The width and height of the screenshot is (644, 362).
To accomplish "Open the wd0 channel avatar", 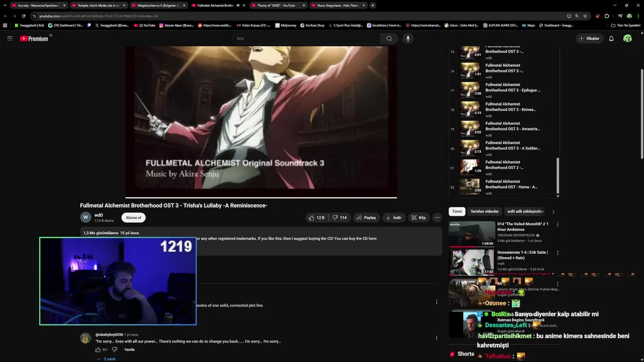I will click(x=86, y=217).
